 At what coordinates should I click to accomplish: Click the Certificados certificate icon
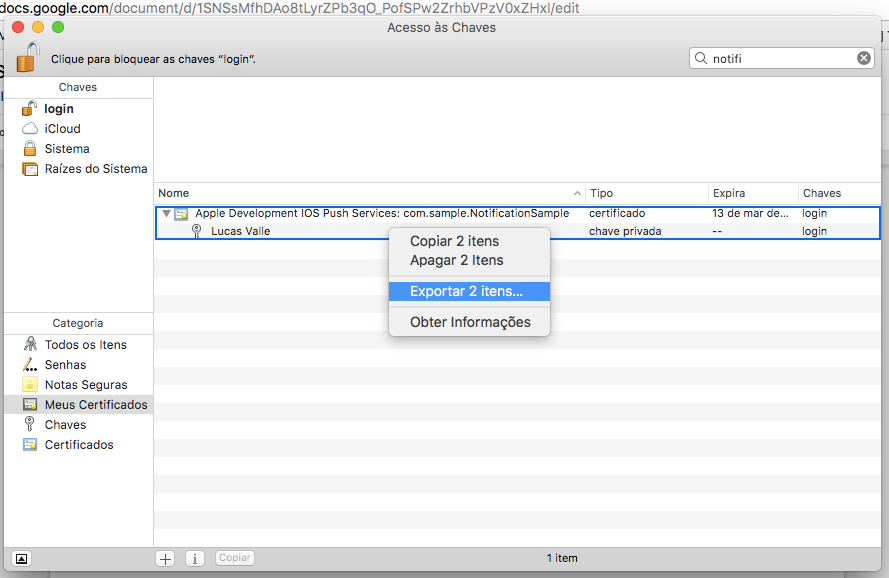point(30,444)
